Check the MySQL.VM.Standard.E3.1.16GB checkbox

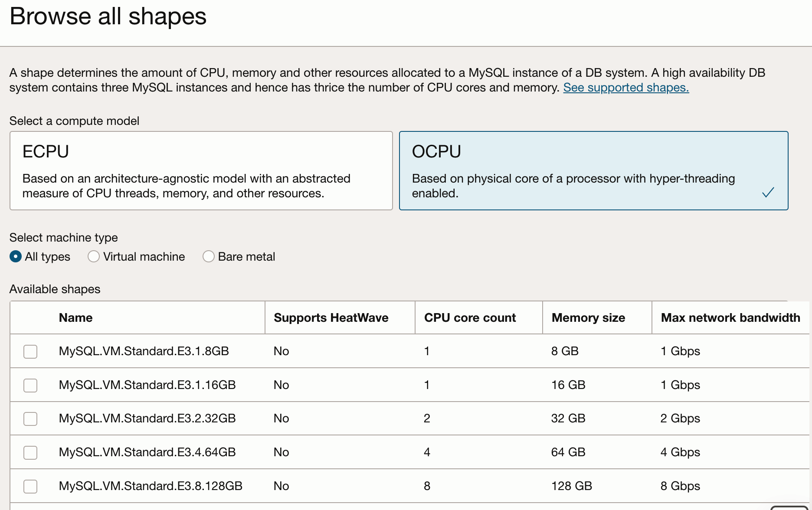tap(30, 385)
